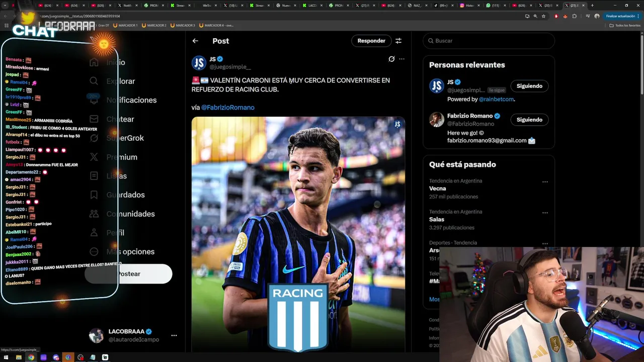
Task: Open the Salas trend
Action: 437,219
